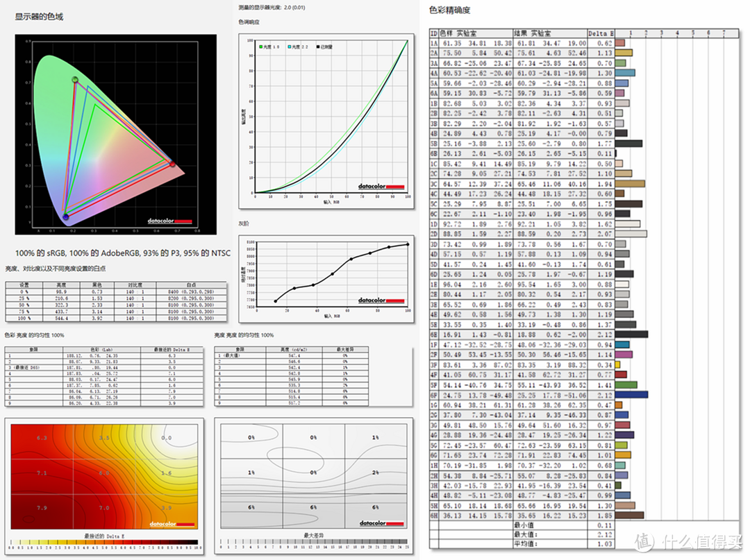Select the 2D light gray color bar
The image size is (750, 560).
pos(631,234)
